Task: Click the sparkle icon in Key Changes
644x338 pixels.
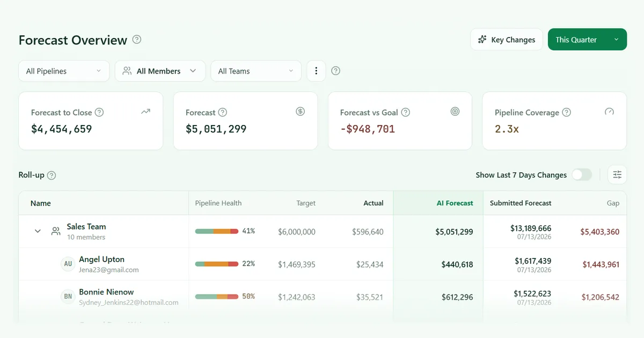Action: coord(482,40)
